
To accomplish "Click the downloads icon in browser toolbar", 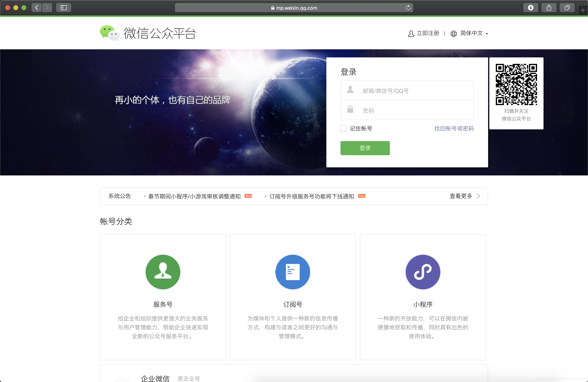I will pos(531,7).
